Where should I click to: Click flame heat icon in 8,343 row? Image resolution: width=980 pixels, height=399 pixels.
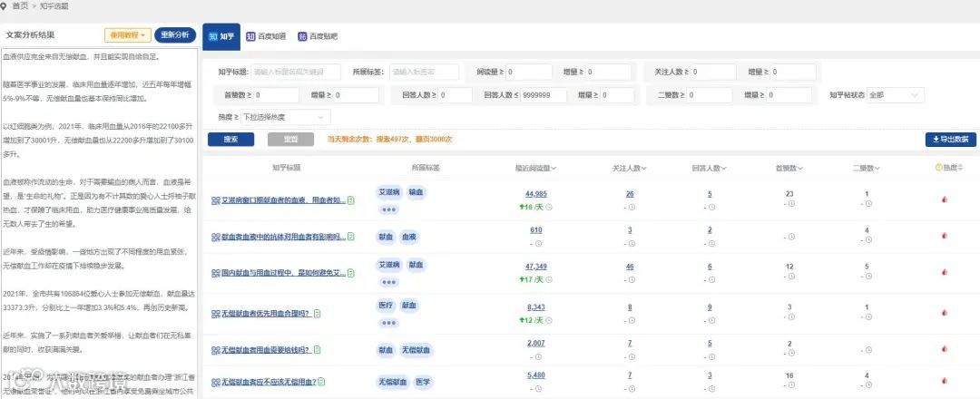tap(945, 313)
